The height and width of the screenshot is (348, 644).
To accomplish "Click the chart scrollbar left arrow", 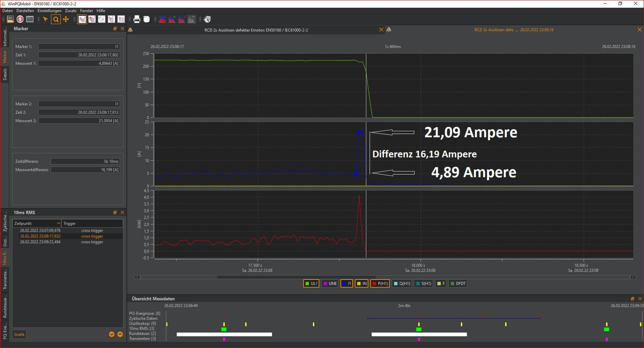I will [x=137, y=277].
